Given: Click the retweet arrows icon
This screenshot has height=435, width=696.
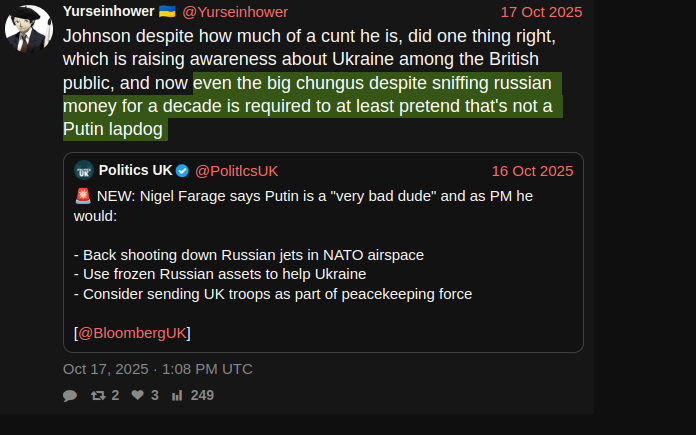Looking at the screenshot, I should [x=98, y=395].
